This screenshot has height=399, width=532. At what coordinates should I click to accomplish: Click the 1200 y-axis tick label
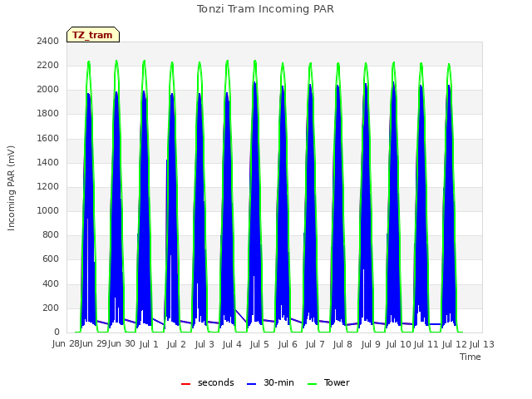[x=48, y=186]
